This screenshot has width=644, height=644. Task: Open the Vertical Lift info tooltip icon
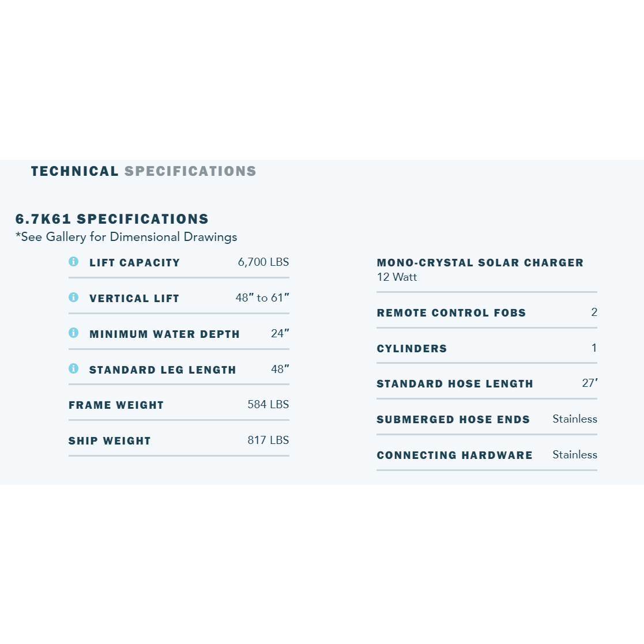(74, 297)
